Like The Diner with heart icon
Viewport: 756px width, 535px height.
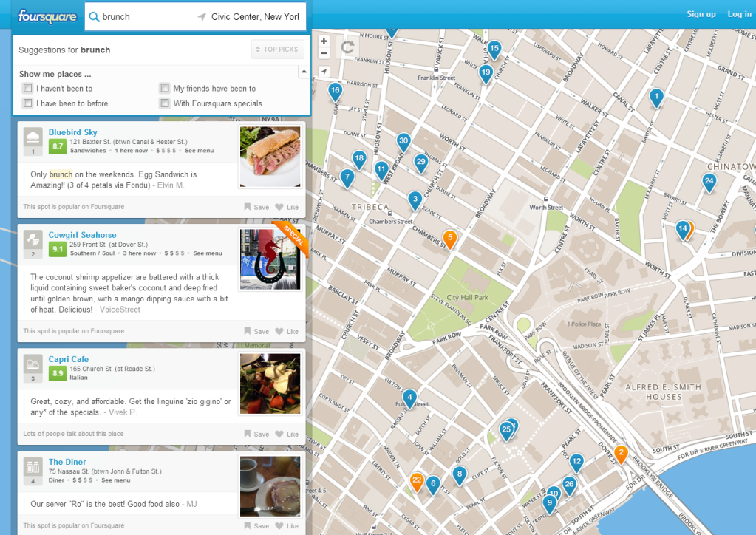[x=287, y=526]
